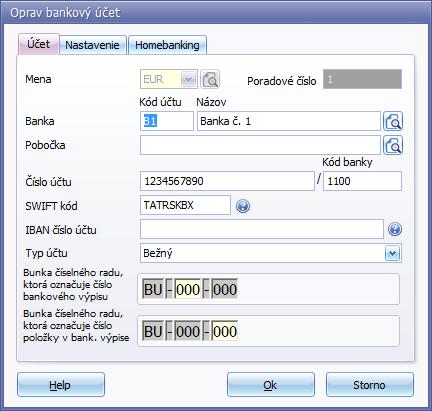
Task: Click the Číslo účtu field 1234567890
Action: click(227, 181)
